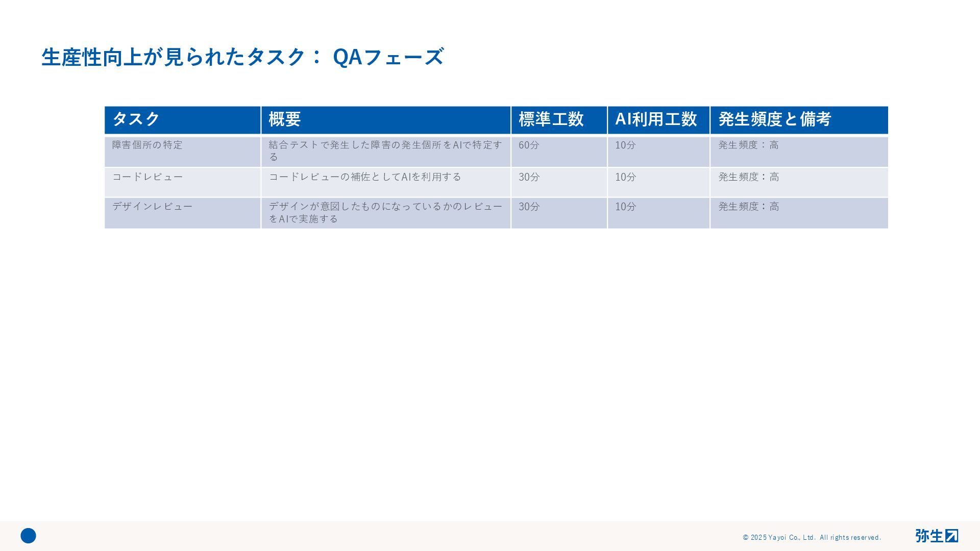Screen dimensions: 980x551
Task: Click the Yayoi logo in the footer
Action: click(936, 536)
